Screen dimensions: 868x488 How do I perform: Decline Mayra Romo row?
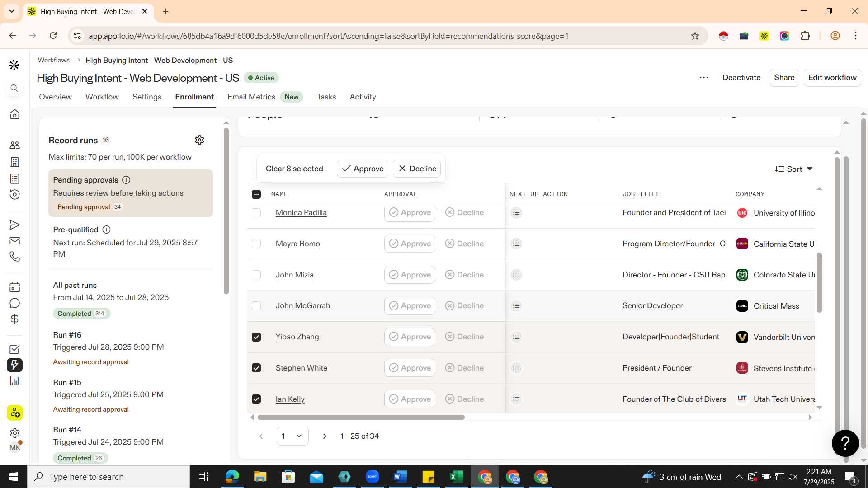click(x=464, y=244)
